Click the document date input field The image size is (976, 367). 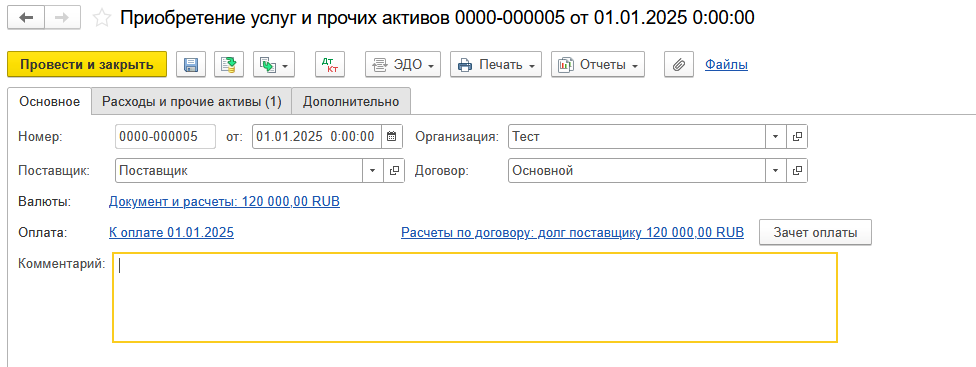(x=317, y=137)
